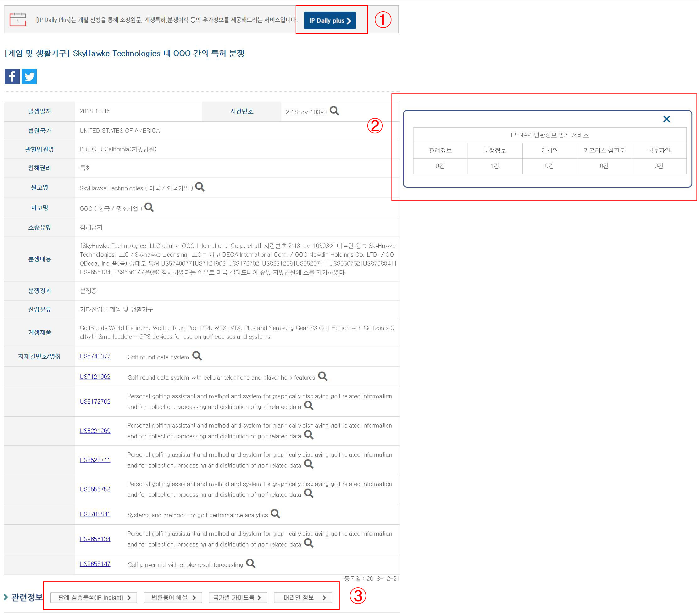The width and height of the screenshot is (699, 616).
Task: Click the 관련정보 section heading
Action: (x=27, y=597)
